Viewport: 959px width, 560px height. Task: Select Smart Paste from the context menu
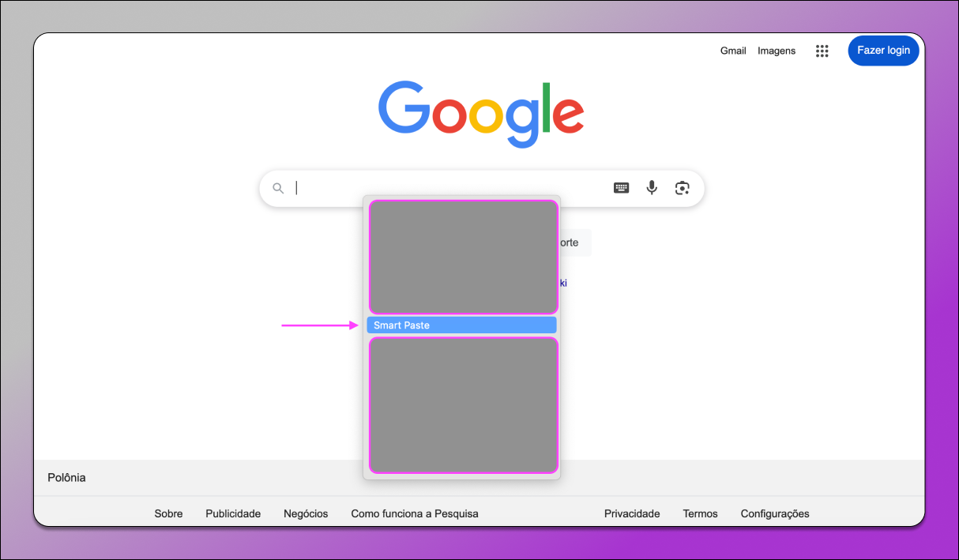click(461, 325)
